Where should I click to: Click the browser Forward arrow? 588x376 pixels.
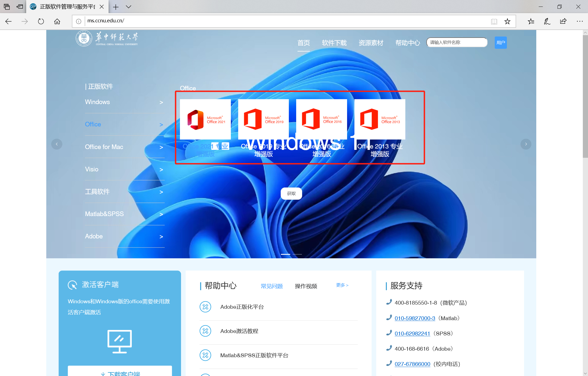(x=24, y=21)
